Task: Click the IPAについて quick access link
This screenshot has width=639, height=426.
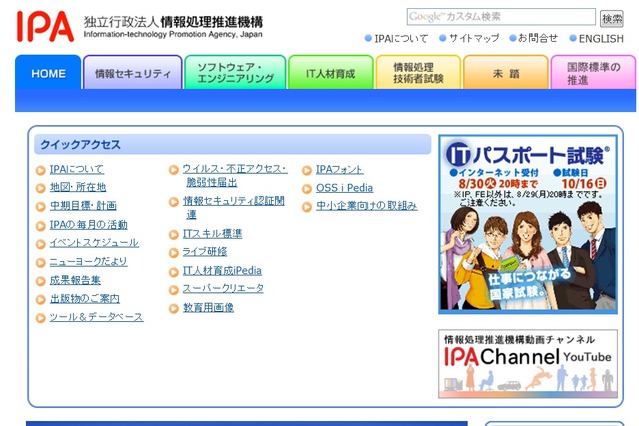Action: click(x=77, y=169)
